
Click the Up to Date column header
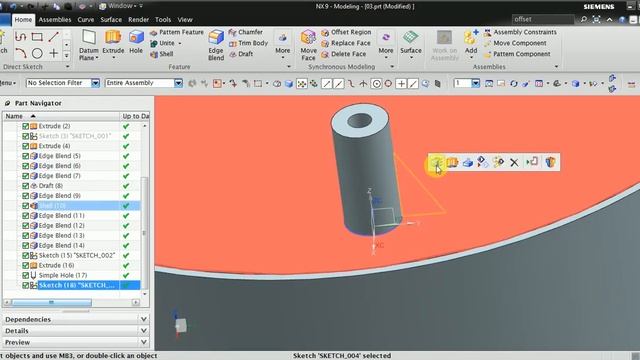point(135,116)
